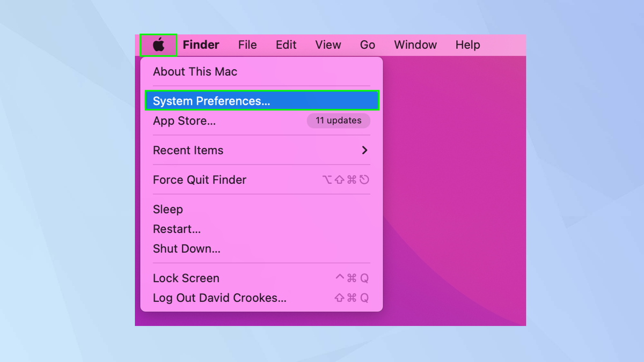Select Shut Down

186,248
